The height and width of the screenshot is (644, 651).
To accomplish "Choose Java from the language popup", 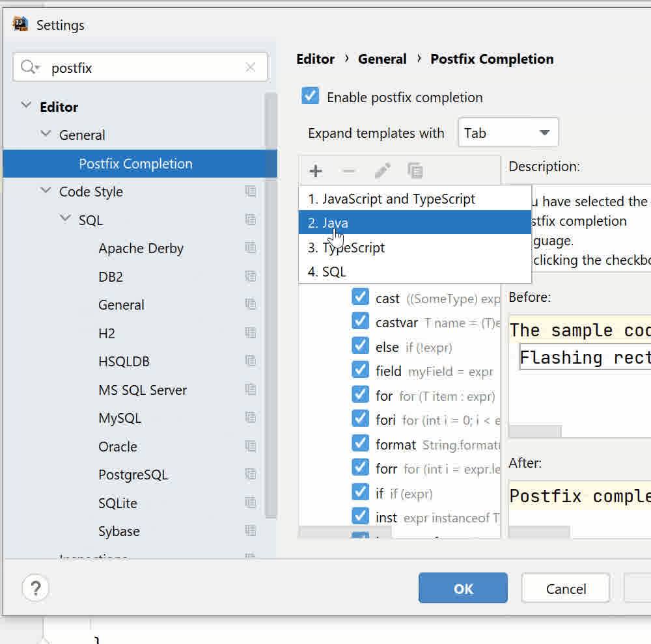I will coord(415,222).
